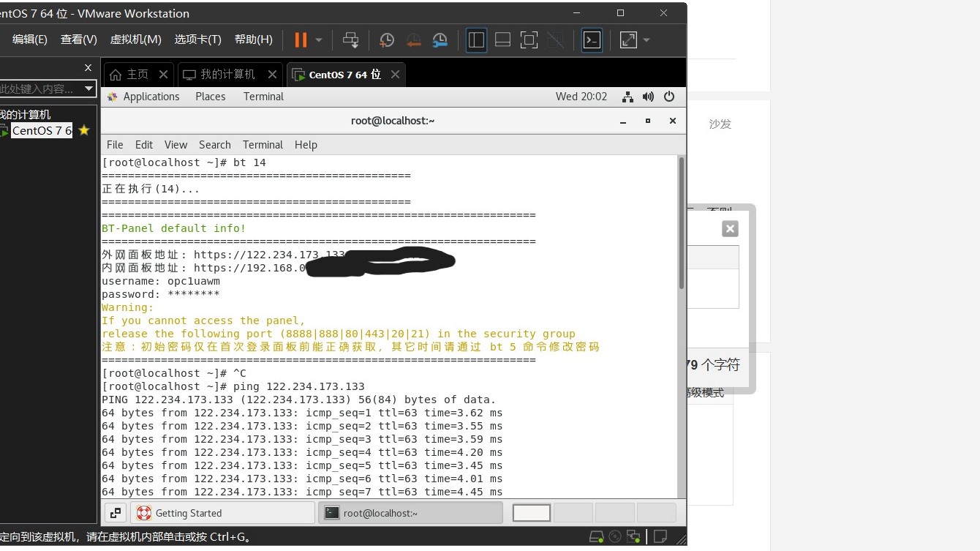Screen dimensions: 980x551
Task: Open the terminal View menu
Action: [x=176, y=145]
